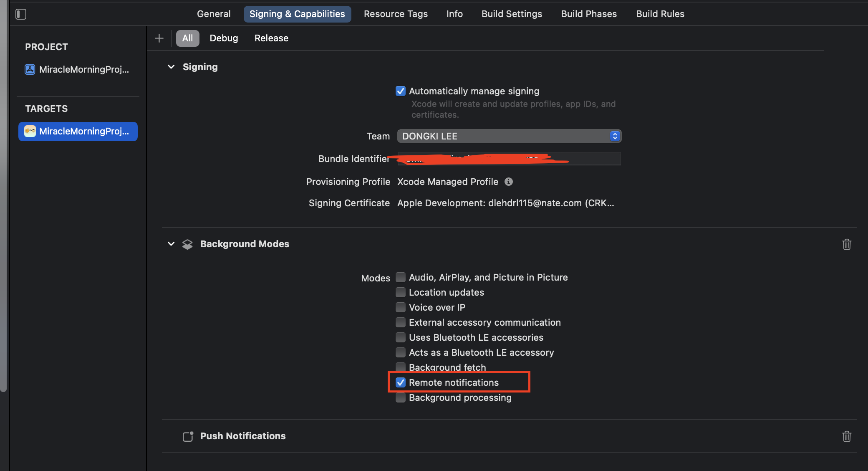Delete Push Notifications with trash icon
This screenshot has height=471, width=868.
[846, 436]
